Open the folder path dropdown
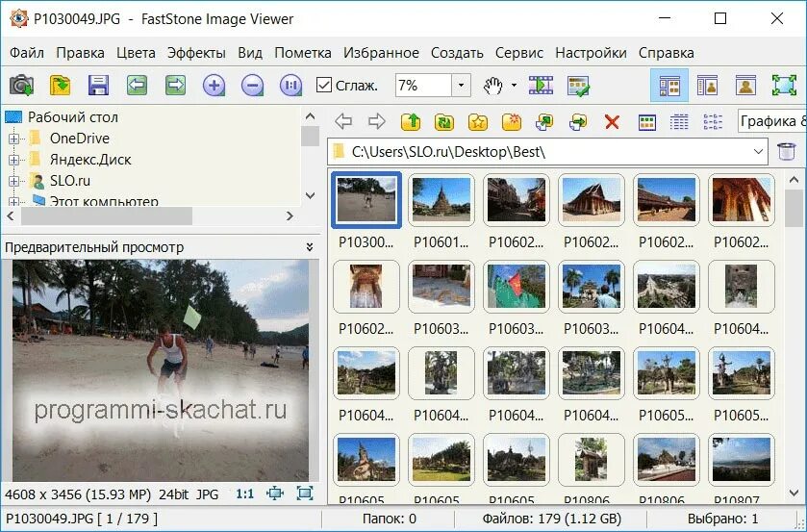The height and width of the screenshot is (532, 807). click(x=758, y=152)
